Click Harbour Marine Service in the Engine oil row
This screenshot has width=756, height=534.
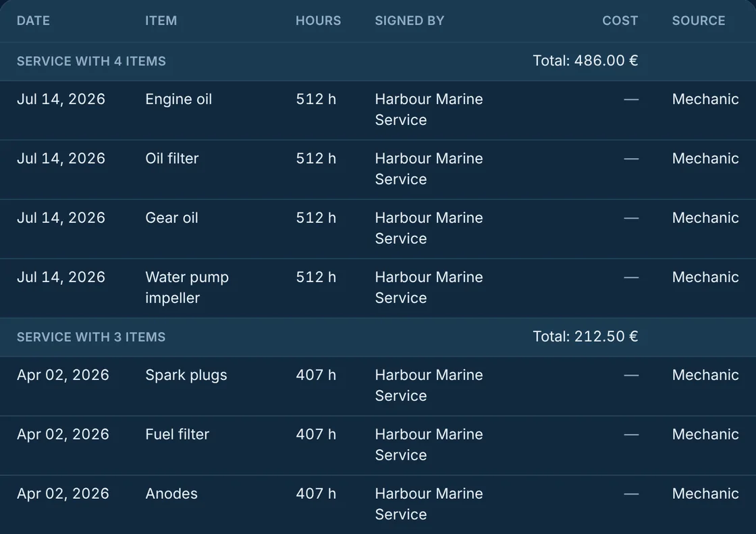click(x=429, y=109)
